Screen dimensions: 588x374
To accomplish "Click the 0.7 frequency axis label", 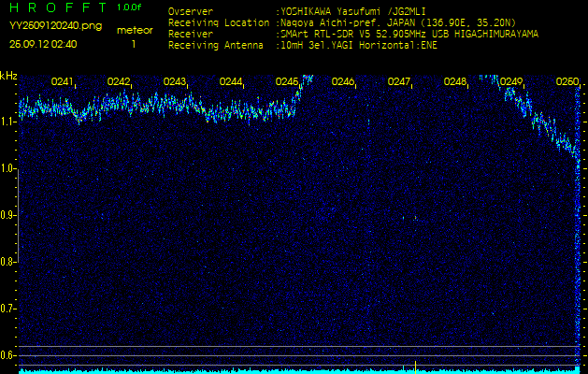I will pos(8,309).
